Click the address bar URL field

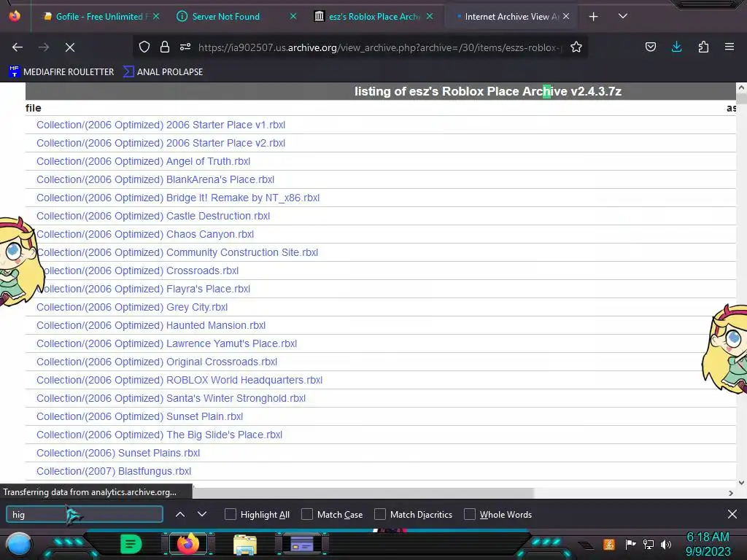pyautogui.click(x=379, y=47)
